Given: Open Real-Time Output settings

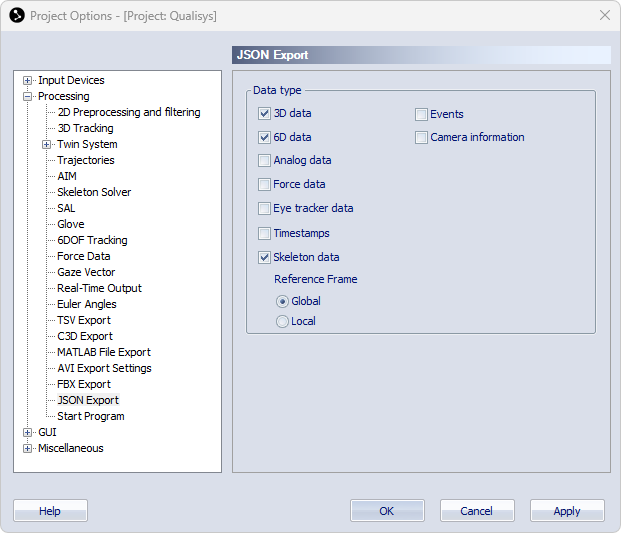Looking at the screenshot, I should pyautogui.click(x=99, y=288).
